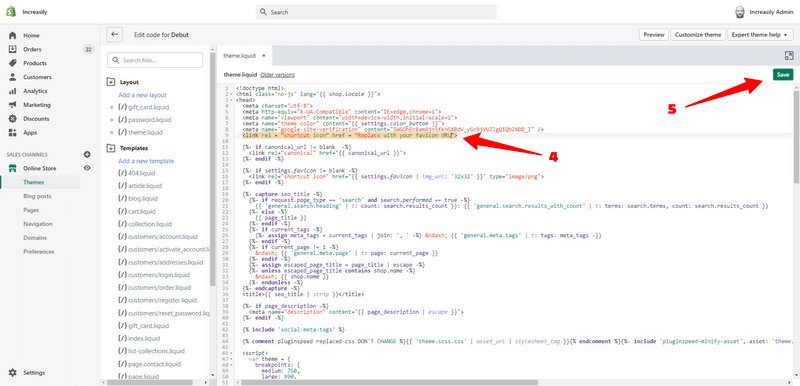
Task: Open the article.liquid template
Action: (x=139, y=186)
